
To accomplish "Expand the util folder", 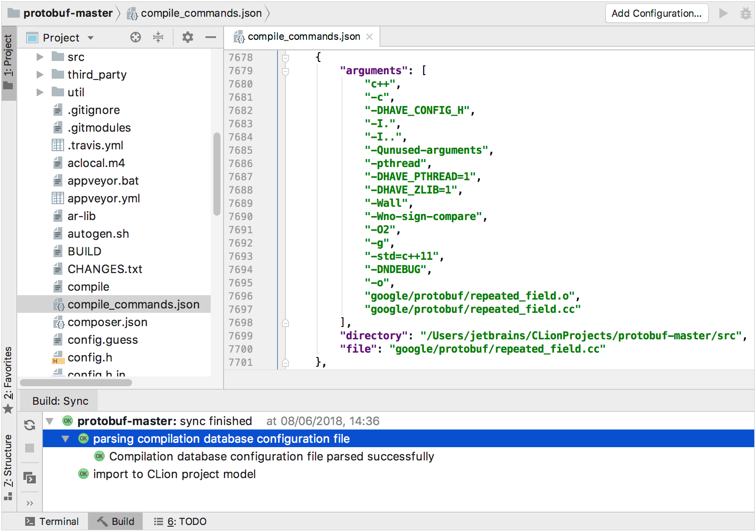I will (40, 92).
